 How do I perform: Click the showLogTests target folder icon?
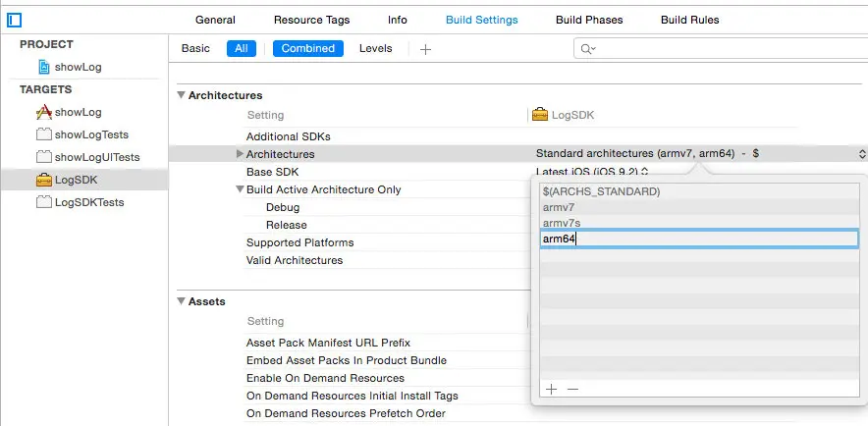(x=44, y=134)
